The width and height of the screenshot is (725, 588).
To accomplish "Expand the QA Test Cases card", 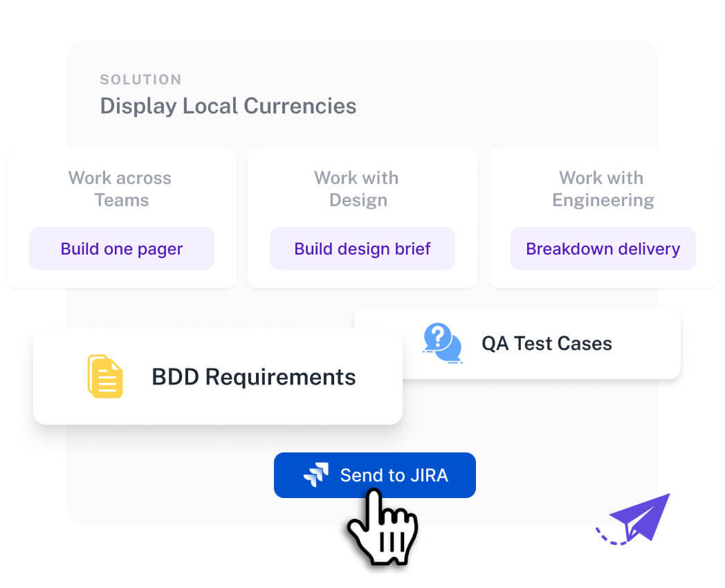I will pos(517,342).
